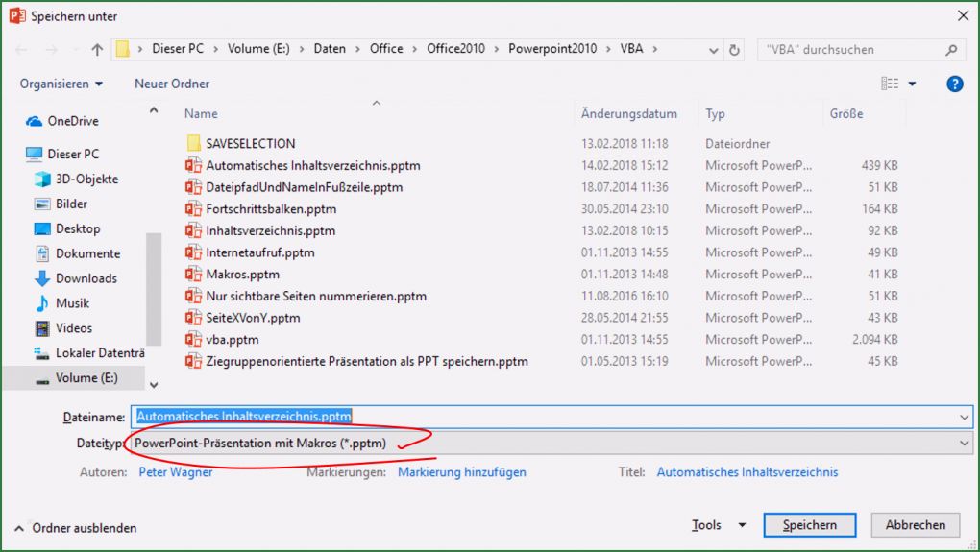This screenshot has height=552, width=980.
Task: Sort by the Größe column header
Action: [x=846, y=113]
